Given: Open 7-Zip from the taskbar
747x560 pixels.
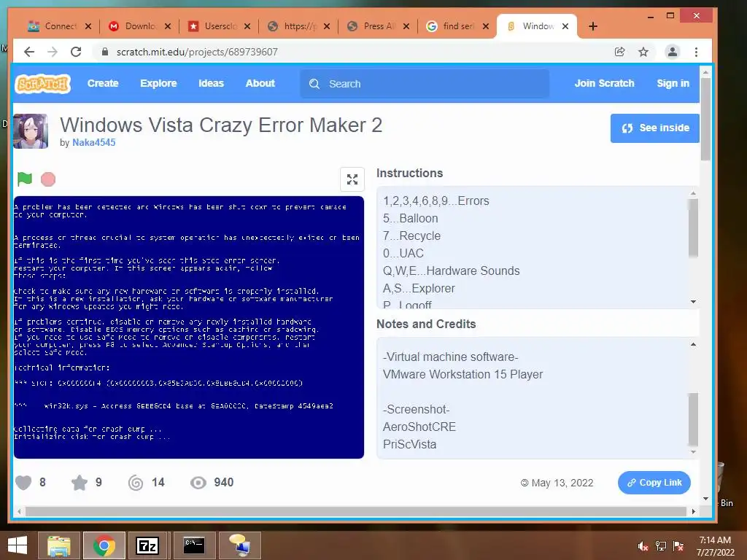Looking at the screenshot, I should pyautogui.click(x=147, y=545).
